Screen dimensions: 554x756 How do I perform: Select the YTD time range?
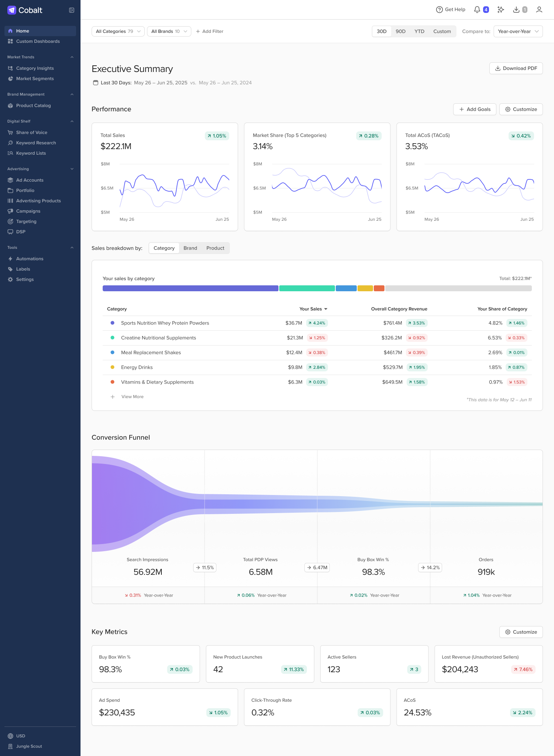420,31
